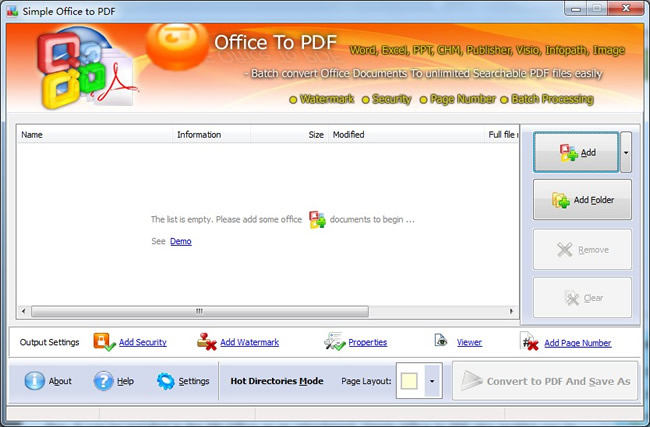Click the scrollbar left arrow
650x427 pixels.
[x=23, y=311]
